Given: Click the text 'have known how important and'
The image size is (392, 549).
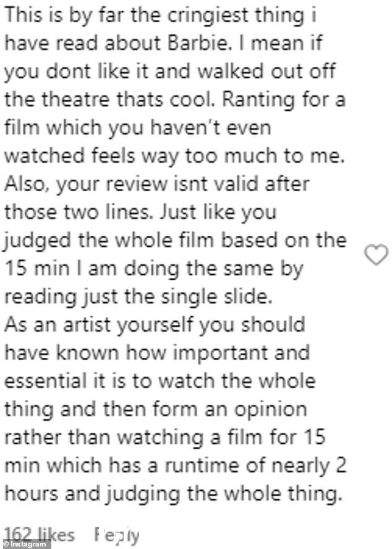Looking at the screenshot, I should point(156,353).
